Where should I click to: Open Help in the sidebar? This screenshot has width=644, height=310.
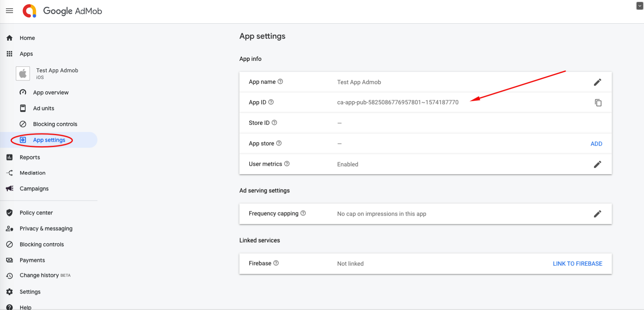(x=26, y=307)
